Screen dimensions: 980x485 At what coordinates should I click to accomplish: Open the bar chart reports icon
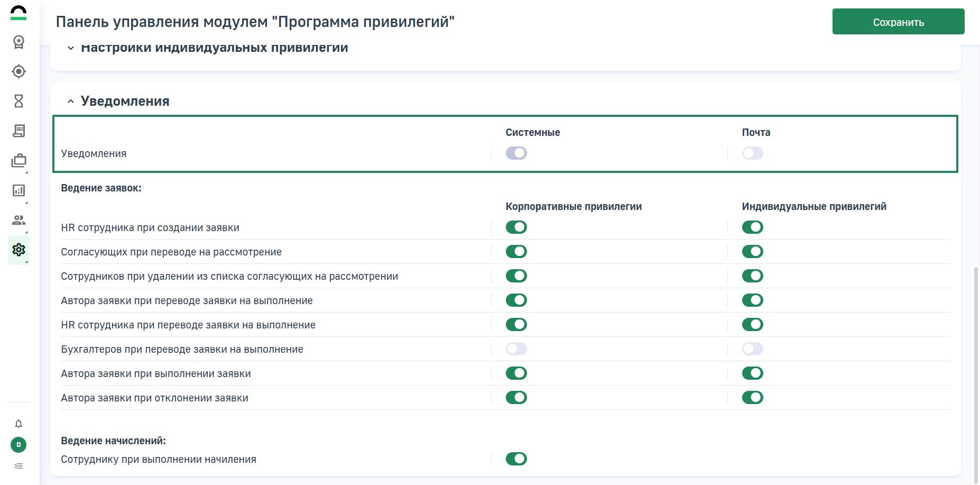click(x=19, y=190)
